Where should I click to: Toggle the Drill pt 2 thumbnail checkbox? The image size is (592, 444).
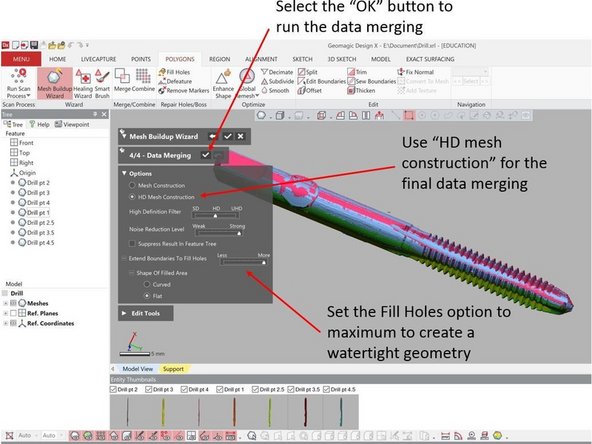click(x=113, y=389)
